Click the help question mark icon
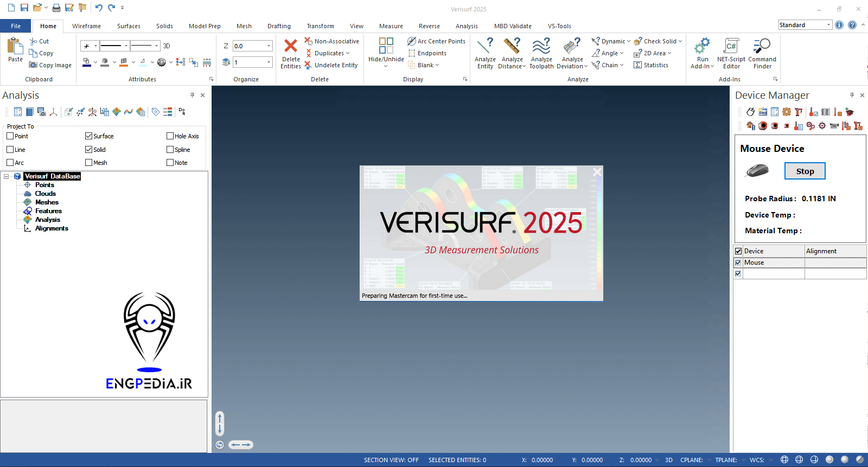The height and width of the screenshot is (467, 868). point(852,25)
